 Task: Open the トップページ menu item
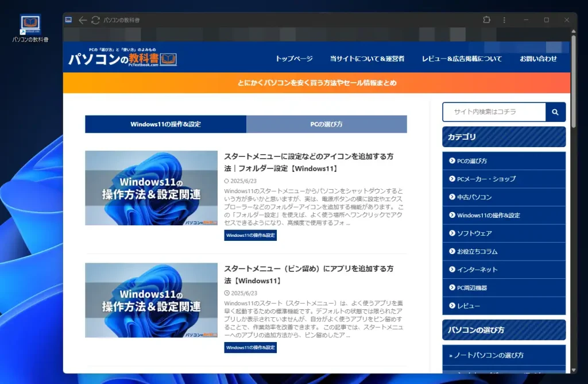coord(294,59)
